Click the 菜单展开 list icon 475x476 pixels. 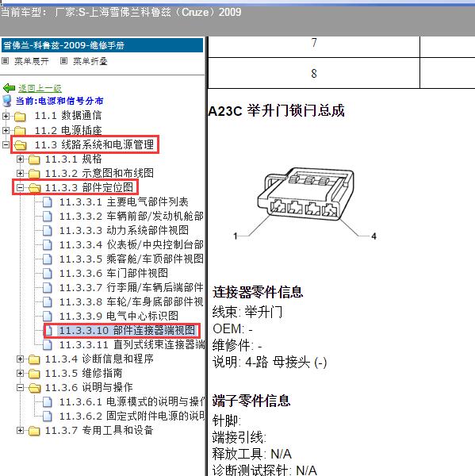pos(5,61)
